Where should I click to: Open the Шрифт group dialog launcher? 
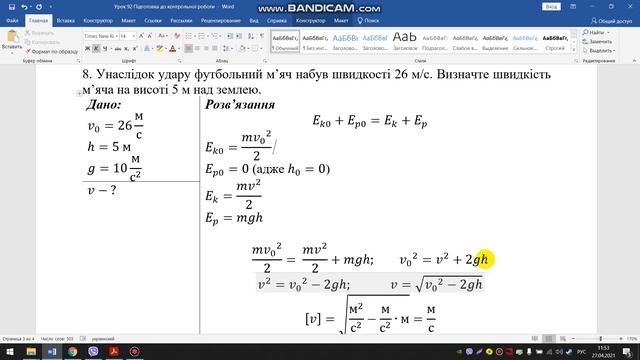click(x=179, y=61)
